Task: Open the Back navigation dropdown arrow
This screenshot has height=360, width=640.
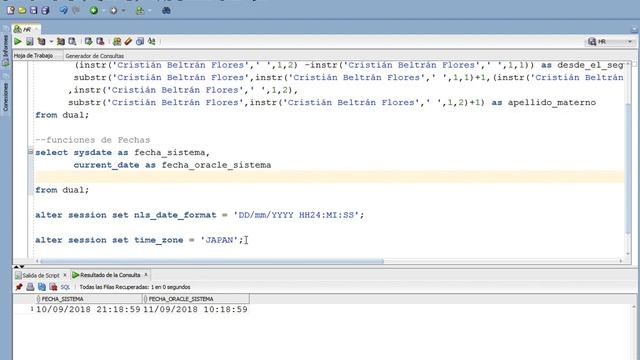Action: 103,10
